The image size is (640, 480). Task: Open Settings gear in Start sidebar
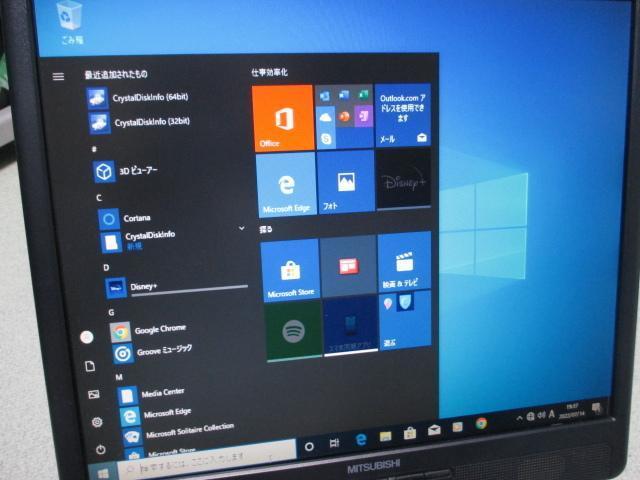pos(97,422)
